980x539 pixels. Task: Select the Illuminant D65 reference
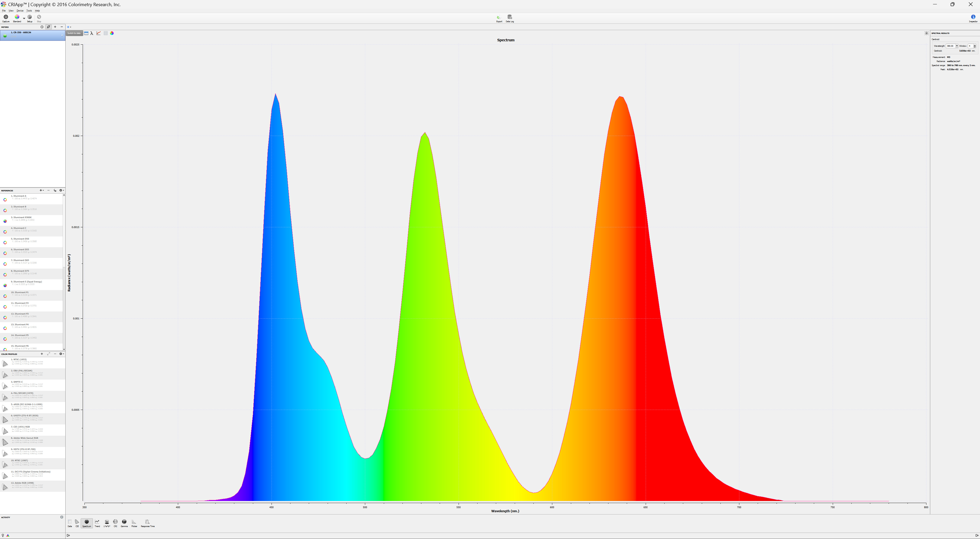[21, 261]
